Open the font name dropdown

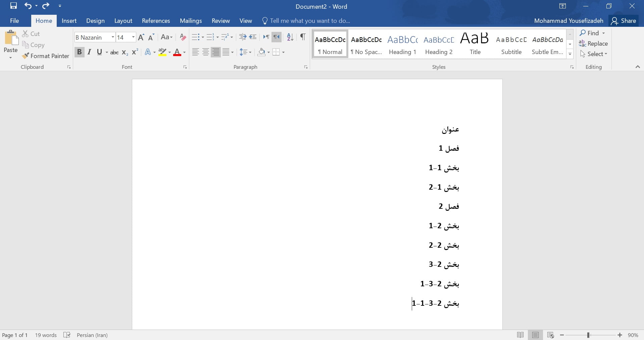tap(113, 37)
